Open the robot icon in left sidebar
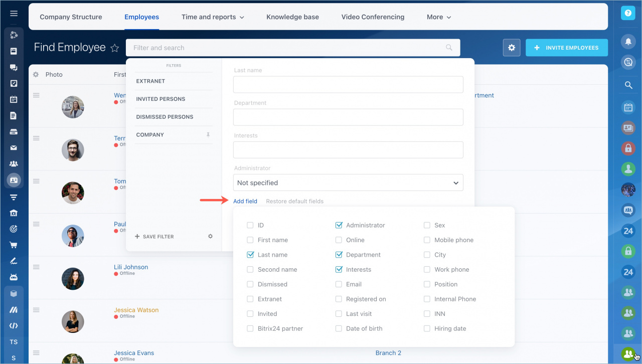Viewport: 642px width, 364px height. pos(14,277)
